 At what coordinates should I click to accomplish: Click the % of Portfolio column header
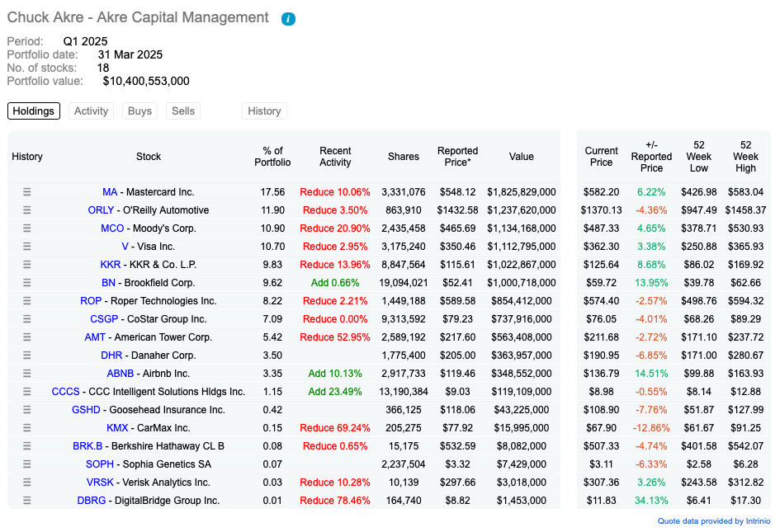pos(272,157)
